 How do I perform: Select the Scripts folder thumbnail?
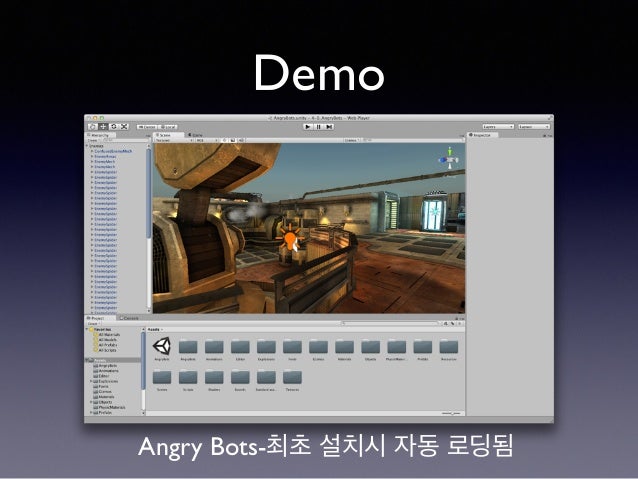pyautogui.click(x=188, y=380)
